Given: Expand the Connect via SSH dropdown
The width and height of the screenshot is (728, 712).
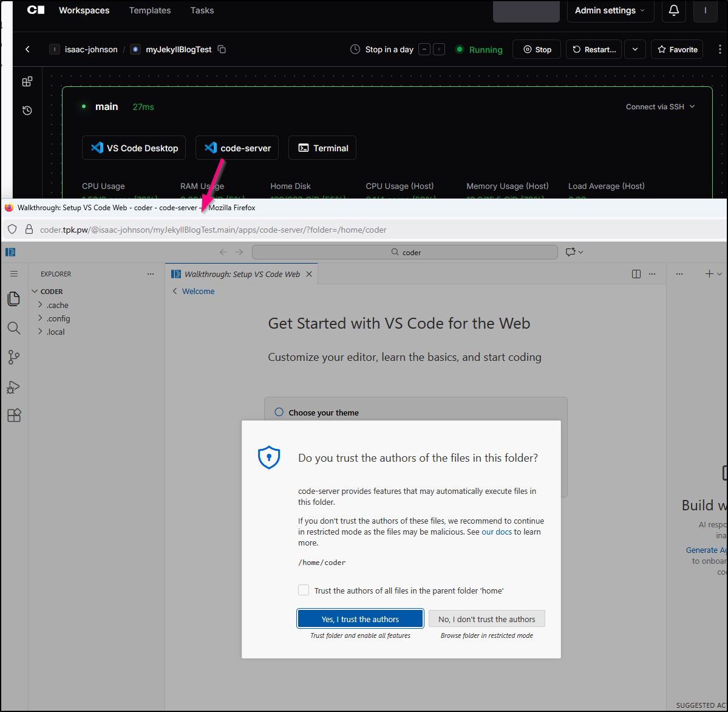Looking at the screenshot, I should point(660,107).
